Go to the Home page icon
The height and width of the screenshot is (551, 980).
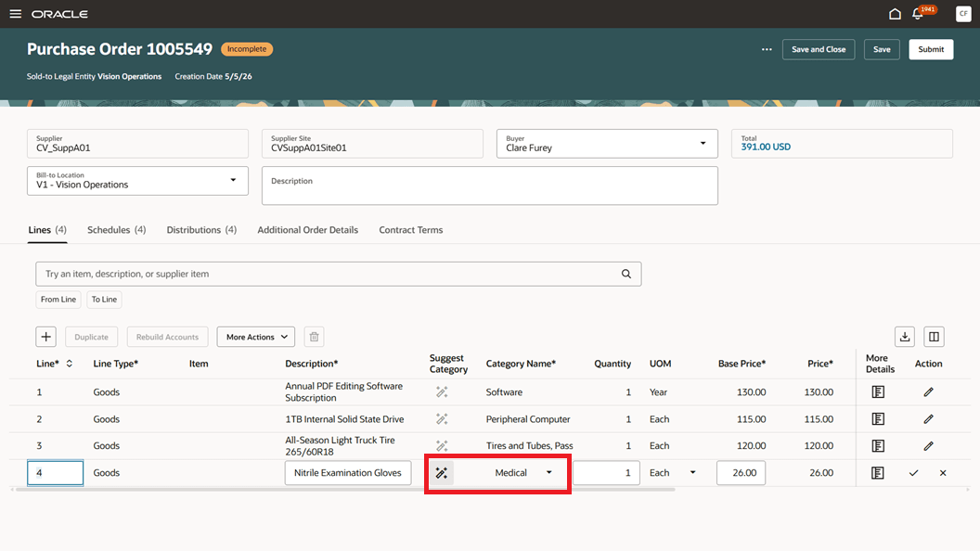(895, 14)
